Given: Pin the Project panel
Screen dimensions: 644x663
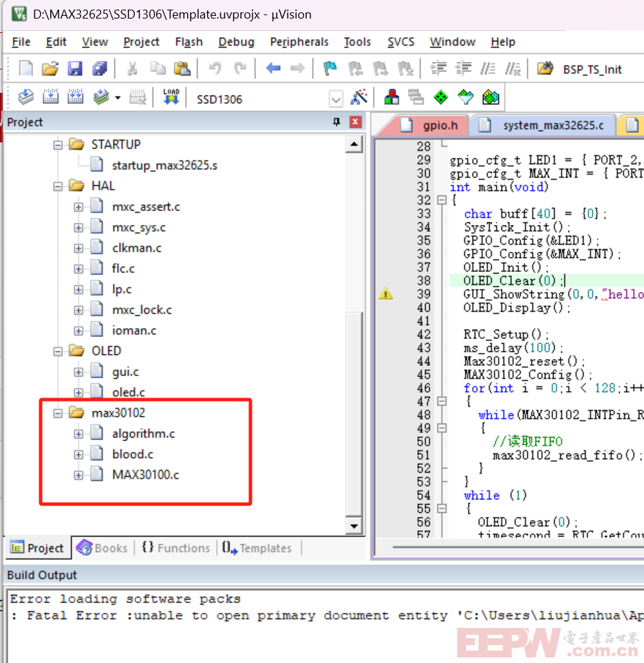Looking at the screenshot, I should 336,122.
